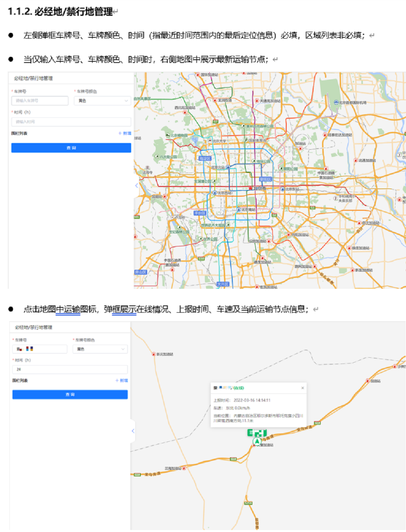Select the green vehicle marker on the map
Screen dimensions: 406x532
[x=257, y=441]
